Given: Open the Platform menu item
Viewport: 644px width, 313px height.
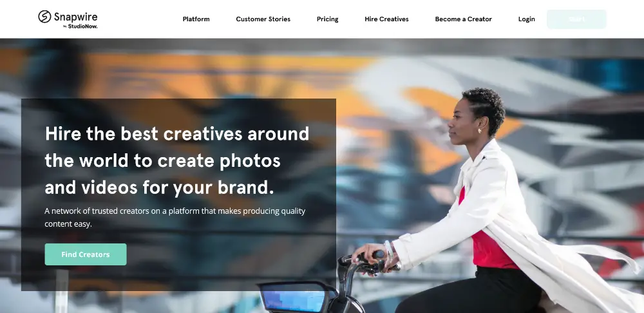Looking at the screenshot, I should pos(196,19).
